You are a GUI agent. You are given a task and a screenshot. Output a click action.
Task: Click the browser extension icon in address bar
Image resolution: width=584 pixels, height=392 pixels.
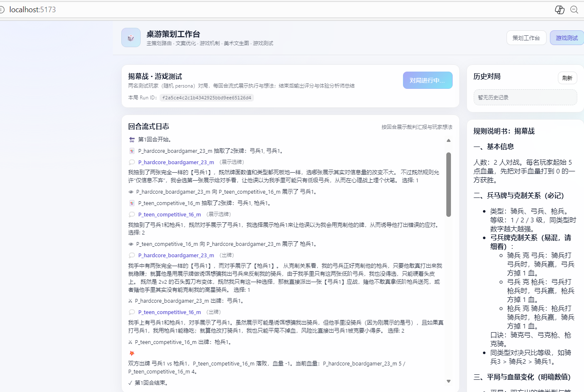560,10
